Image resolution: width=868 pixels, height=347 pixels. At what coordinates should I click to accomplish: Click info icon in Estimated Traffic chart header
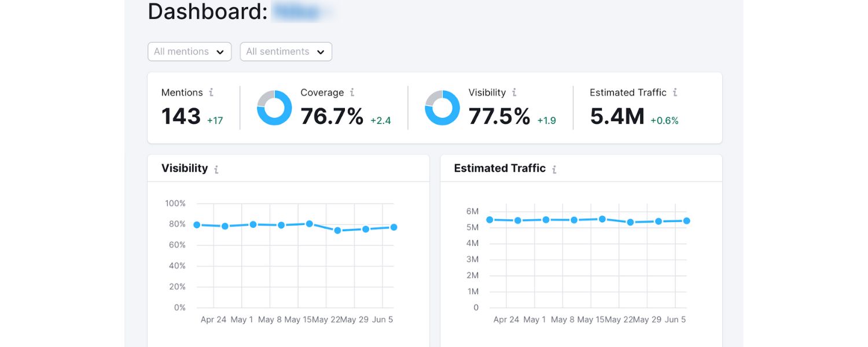554,169
